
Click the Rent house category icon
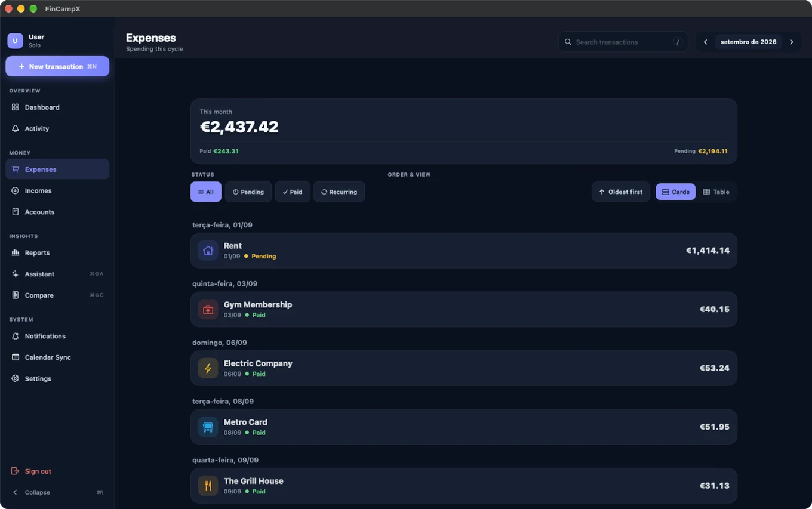(208, 251)
